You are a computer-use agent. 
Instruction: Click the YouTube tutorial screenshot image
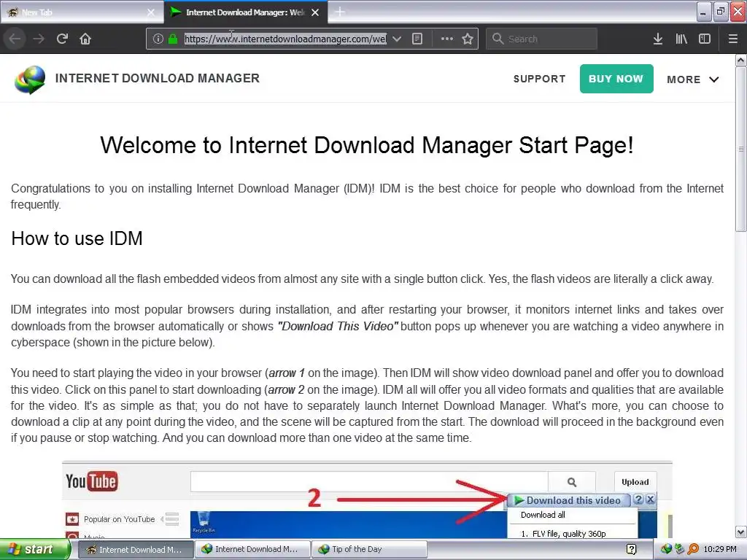pos(367,499)
